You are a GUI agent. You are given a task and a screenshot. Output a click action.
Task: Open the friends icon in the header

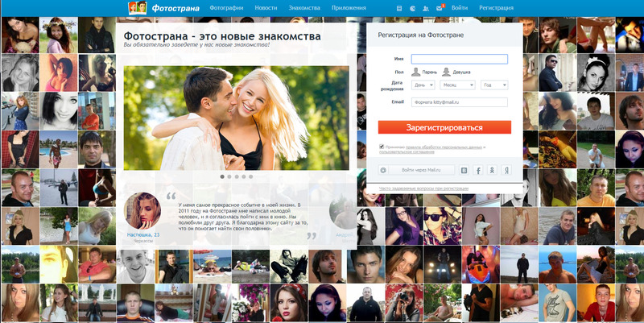tap(426, 8)
